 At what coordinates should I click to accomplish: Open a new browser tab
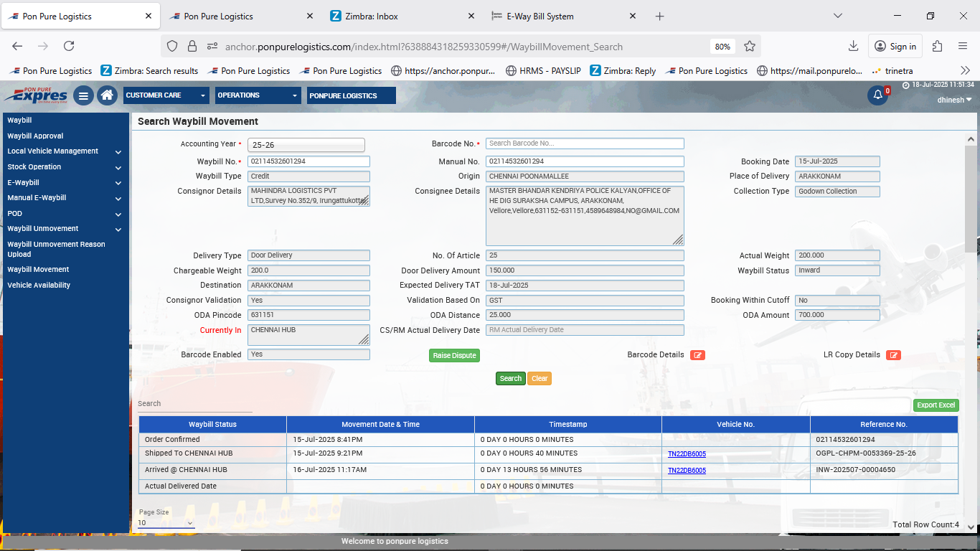coord(659,16)
